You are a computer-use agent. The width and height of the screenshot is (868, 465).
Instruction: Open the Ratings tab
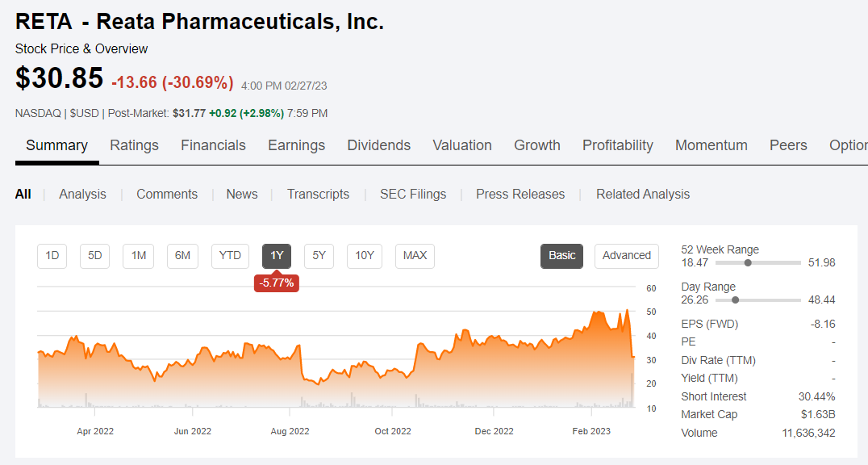tap(134, 145)
